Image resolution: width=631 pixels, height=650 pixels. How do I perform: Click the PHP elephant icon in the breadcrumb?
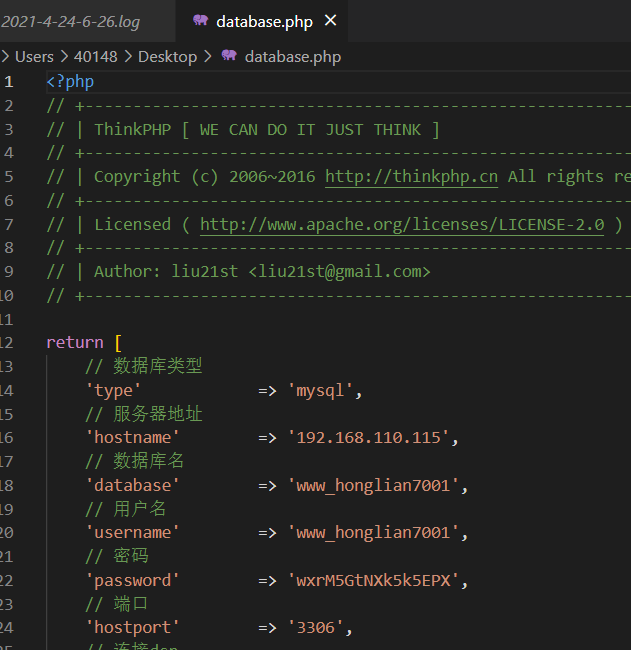coord(229,56)
